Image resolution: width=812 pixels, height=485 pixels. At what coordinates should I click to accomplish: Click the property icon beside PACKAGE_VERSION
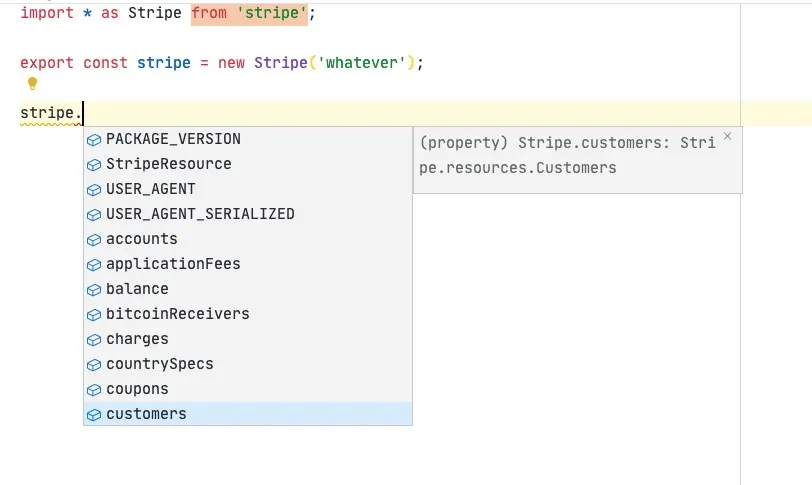tap(94, 139)
